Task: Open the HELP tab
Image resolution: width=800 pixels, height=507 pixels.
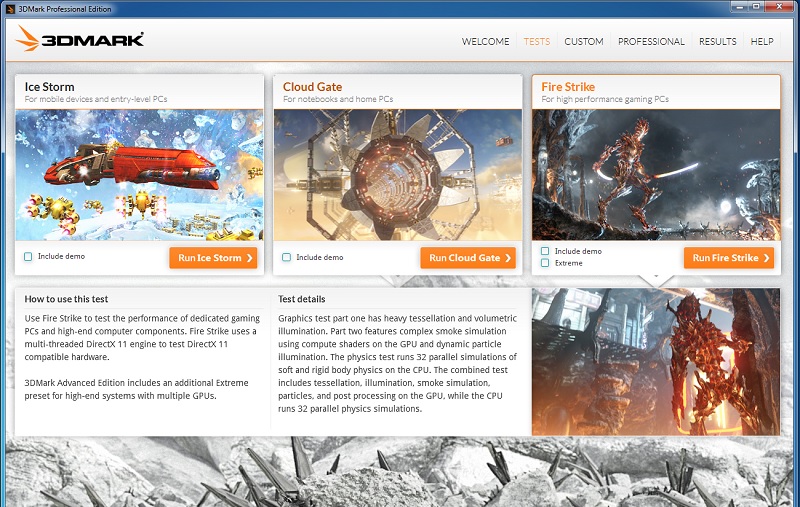Action: [762, 41]
